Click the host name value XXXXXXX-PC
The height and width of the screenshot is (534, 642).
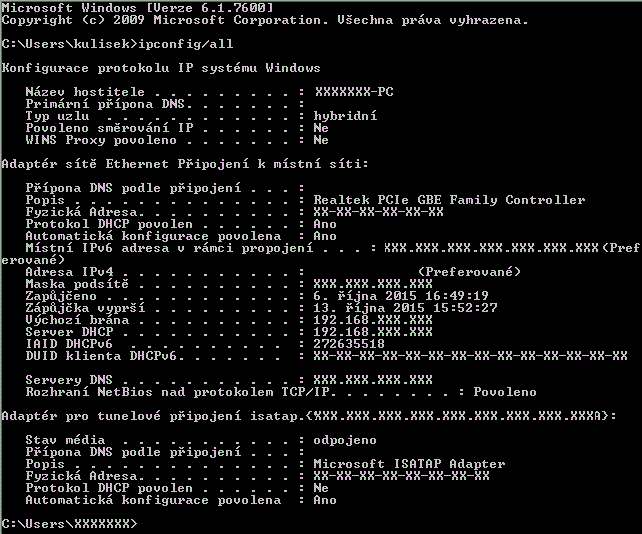pos(353,92)
